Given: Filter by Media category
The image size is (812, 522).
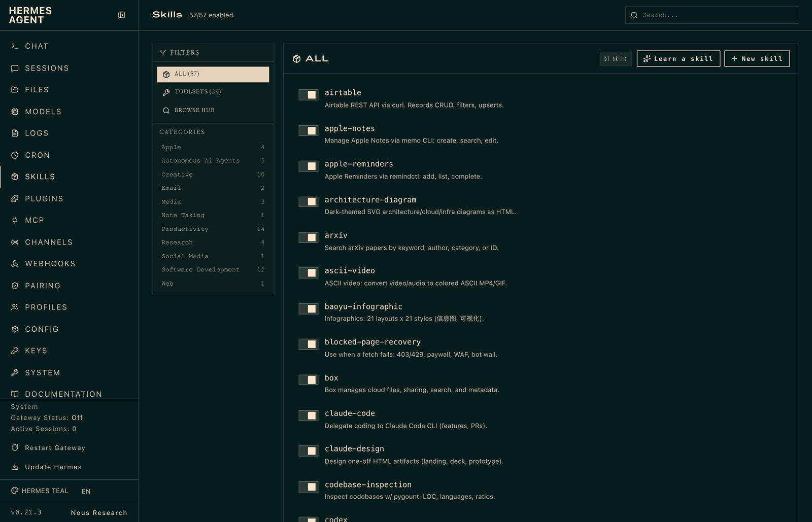Looking at the screenshot, I should [x=213, y=202].
